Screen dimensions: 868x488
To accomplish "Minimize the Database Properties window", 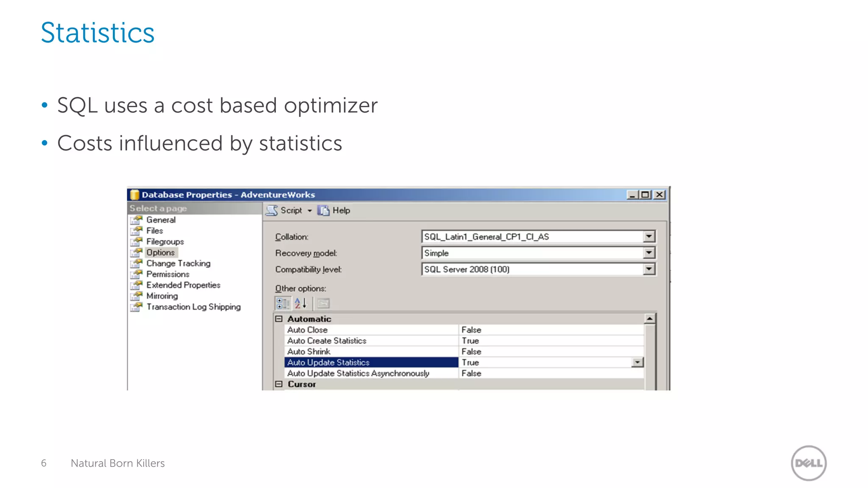I will 632,195.
